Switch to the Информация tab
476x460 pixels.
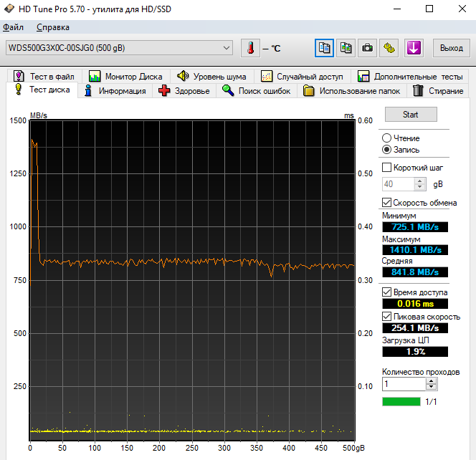pos(115,91)
